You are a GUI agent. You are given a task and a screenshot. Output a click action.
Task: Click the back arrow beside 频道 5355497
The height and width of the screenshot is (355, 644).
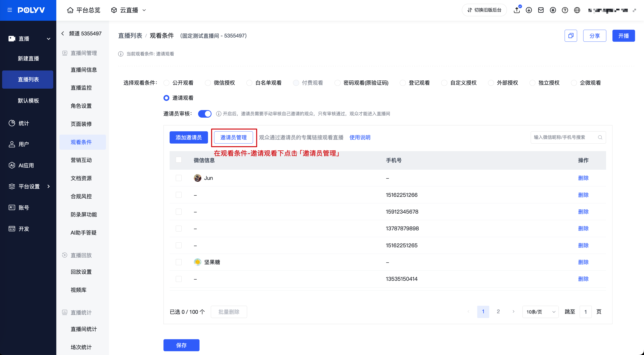pyautogui.click(x=63, y=33)
